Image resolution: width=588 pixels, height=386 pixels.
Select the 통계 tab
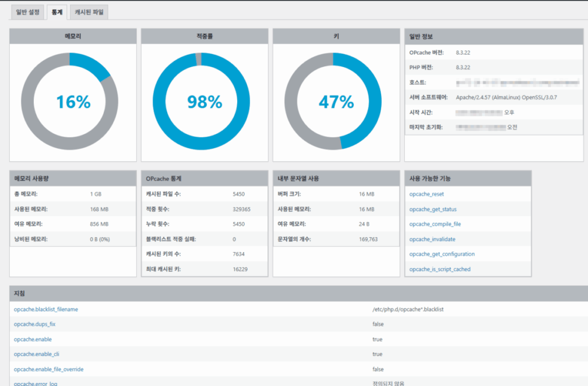coord(57,11)
